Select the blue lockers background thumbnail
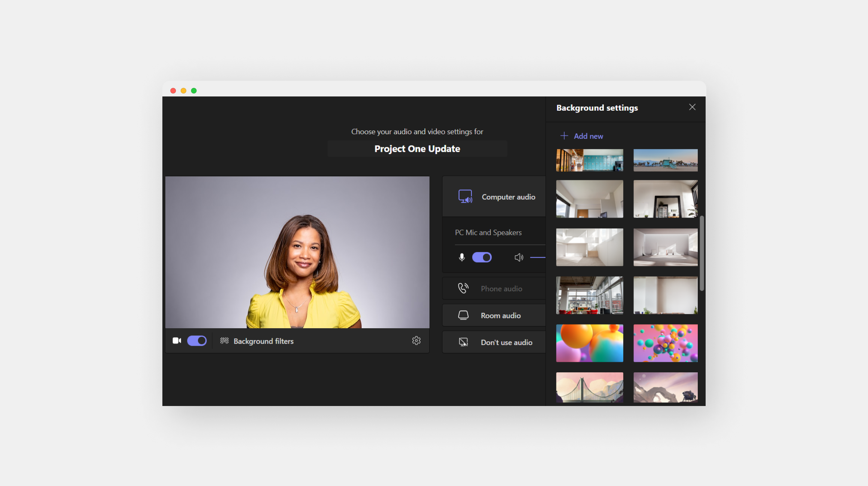The height and width of the screenshot is (486, 868). point(590,160)
